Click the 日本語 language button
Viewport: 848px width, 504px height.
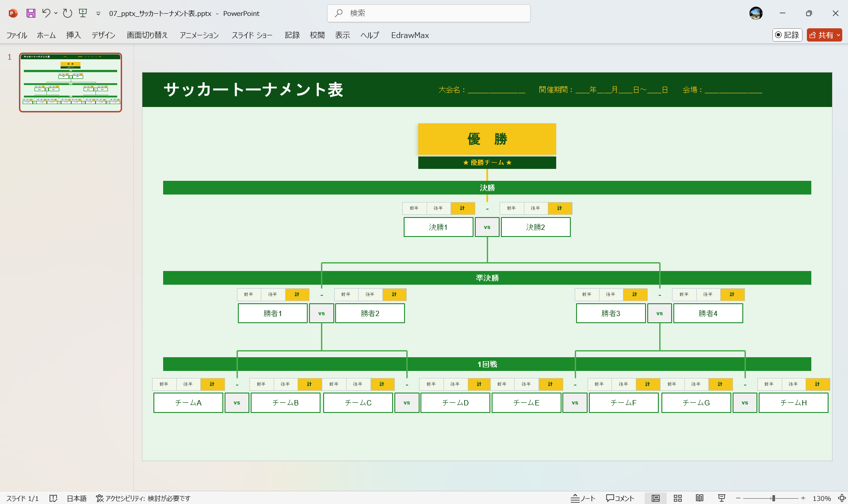tap(76, 498)
